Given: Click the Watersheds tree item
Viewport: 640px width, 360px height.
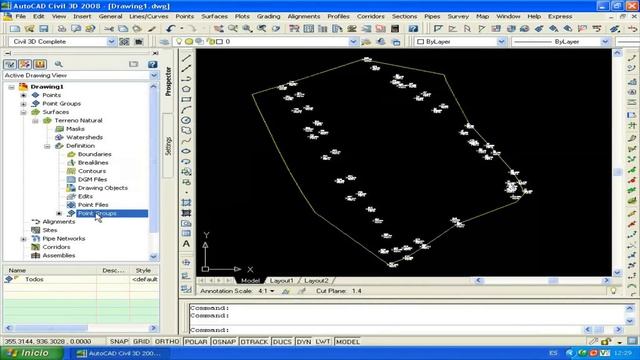Looking at the screenshot, I should click(84, 137).
